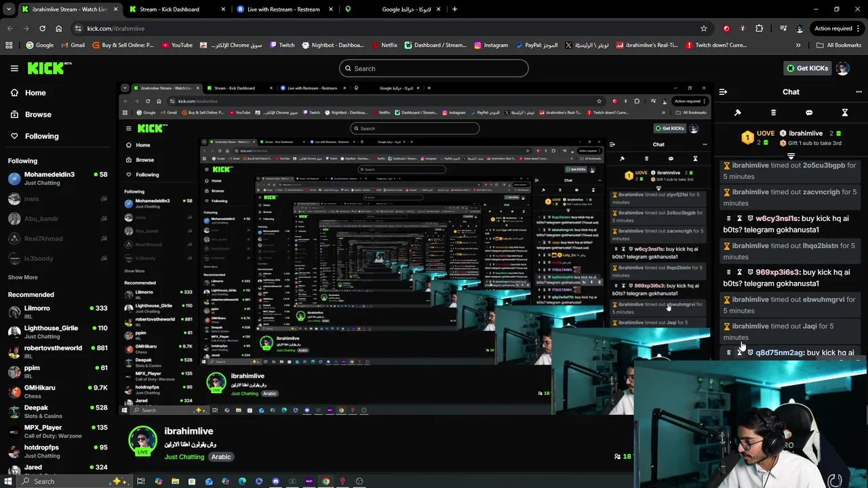Image resolution: width=868 pixels, height=488 pixels.
Task: Open Chrome tab search dropdown arrow
Action: (9, 9)
